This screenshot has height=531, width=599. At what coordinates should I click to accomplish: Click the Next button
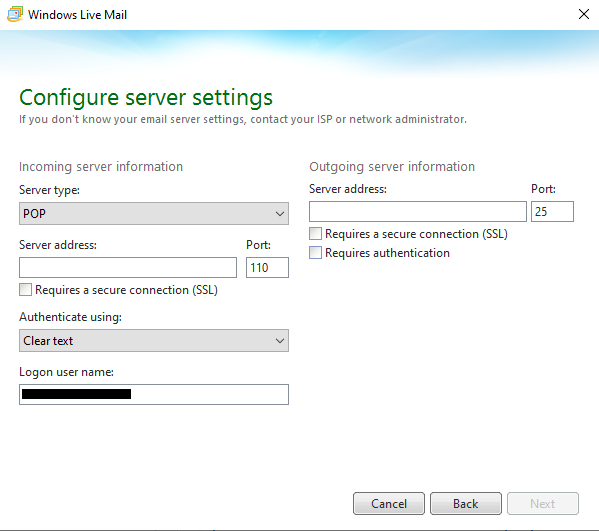pos(543,503)
